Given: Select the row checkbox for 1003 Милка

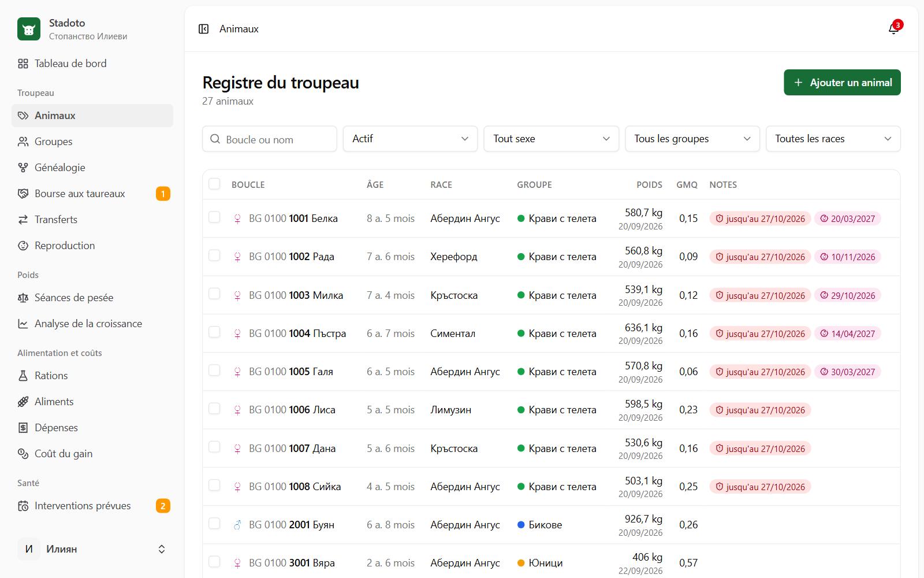Looking at the screenshot, I should (214, 294).
